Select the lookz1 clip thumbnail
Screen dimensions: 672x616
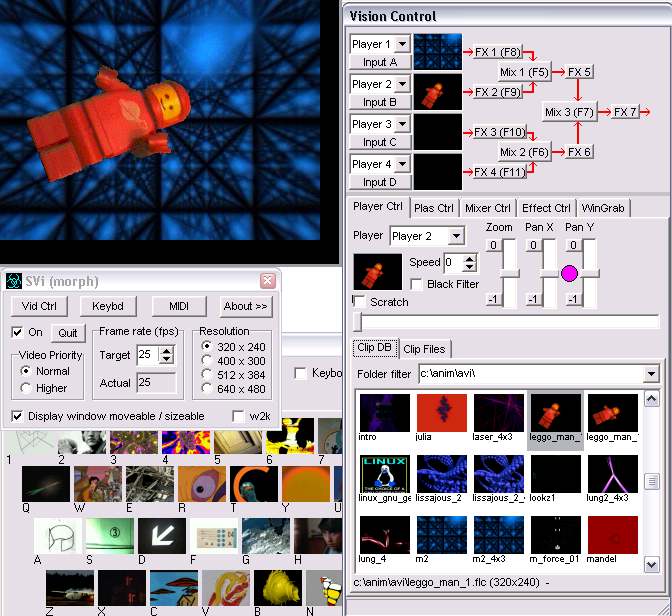point(555,474)
